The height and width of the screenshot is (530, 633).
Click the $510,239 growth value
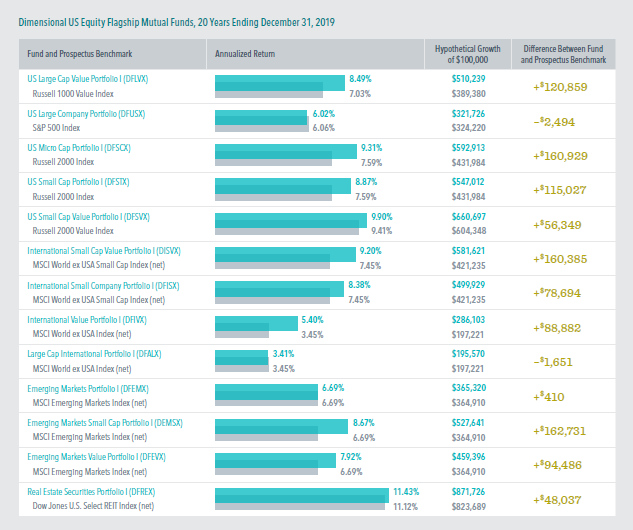[469, 79]
